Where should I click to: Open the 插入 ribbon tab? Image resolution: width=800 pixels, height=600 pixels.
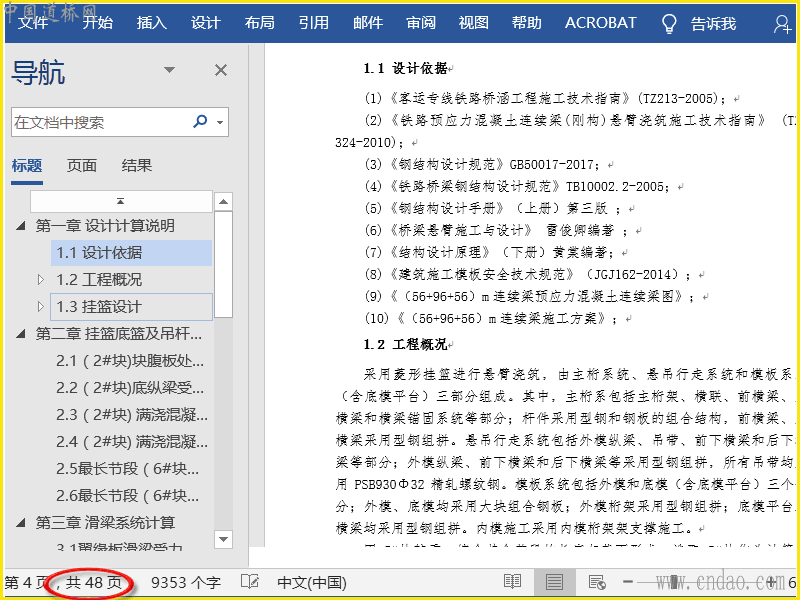[x=152, y=23]
